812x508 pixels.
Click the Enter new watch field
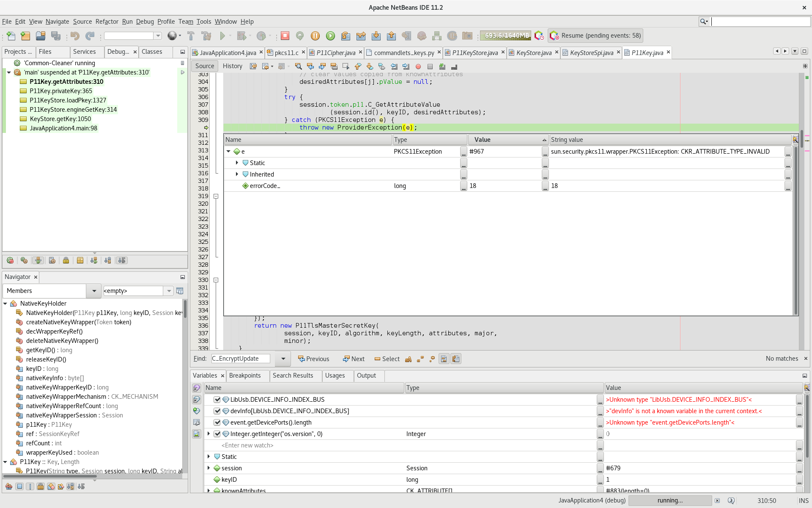(x=247, y=445)
